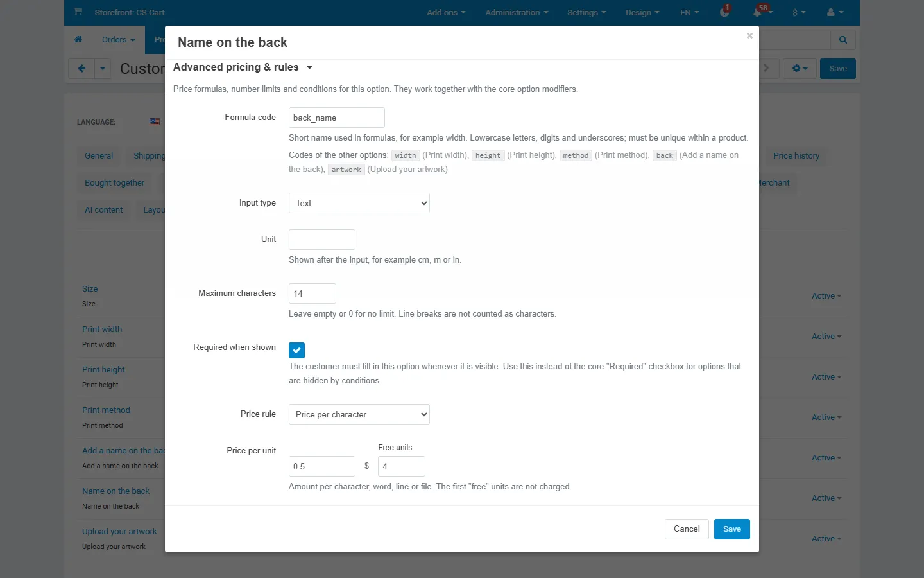Switch to the Price history tab

point(796,156)
